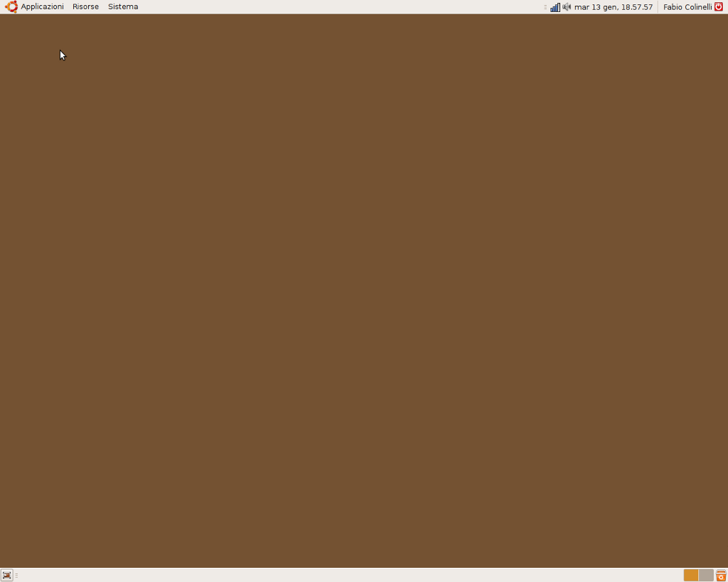Image resolution: width=728 pixels, height=582 pixels.
Task: Switch to the second workspace
Action: click(706, 576)
